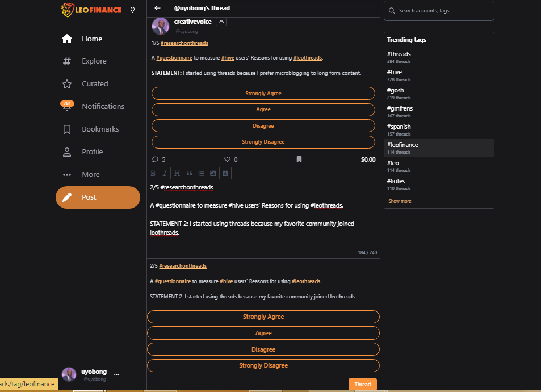
Task: Insert heading with the H toolbar icon
Action: [x=177, y=174]
